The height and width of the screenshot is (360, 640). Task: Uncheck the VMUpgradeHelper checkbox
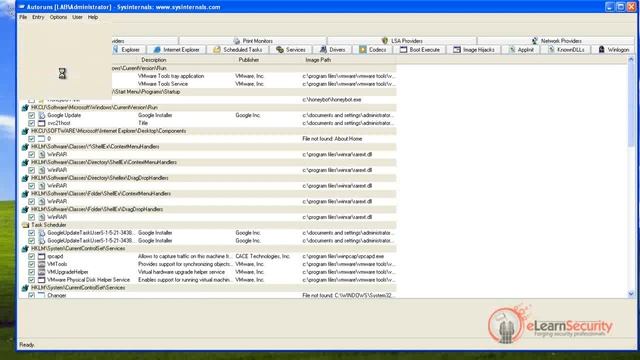point(31,272)
